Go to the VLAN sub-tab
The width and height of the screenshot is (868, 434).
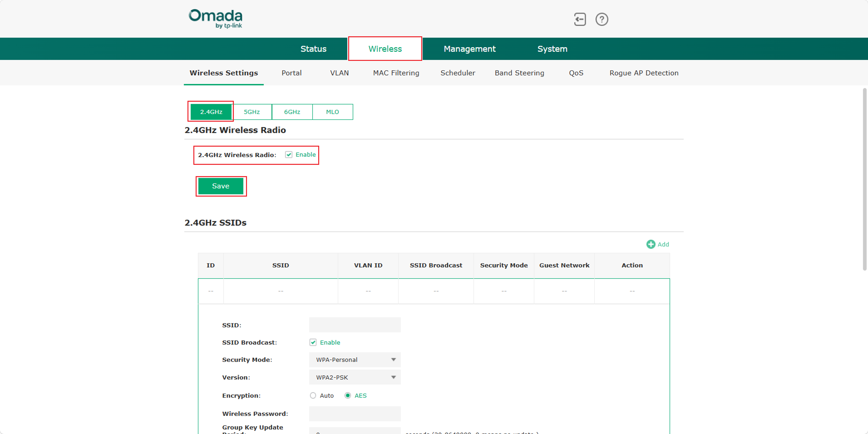click(x=339, y=73)
